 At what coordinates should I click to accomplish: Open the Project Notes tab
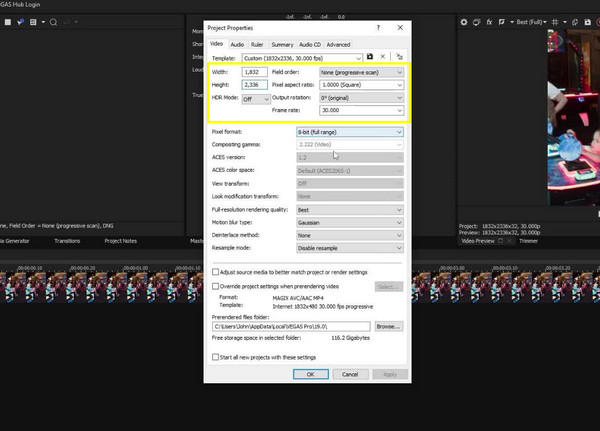pyautogui.click(x=121, y=241)
